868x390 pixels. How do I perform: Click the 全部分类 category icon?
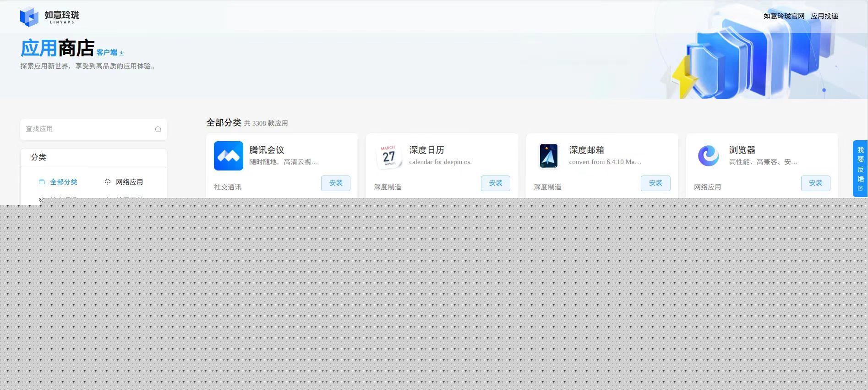pos(42,182)
